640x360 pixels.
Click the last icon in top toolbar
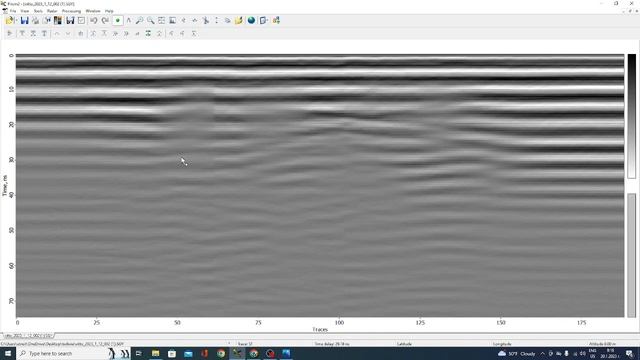point(276,20)
